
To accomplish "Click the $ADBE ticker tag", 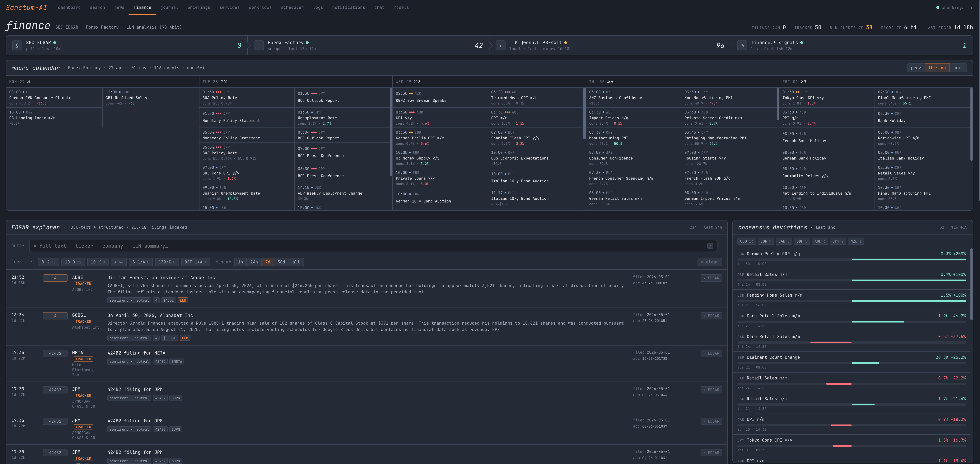I will click(168, 300).
